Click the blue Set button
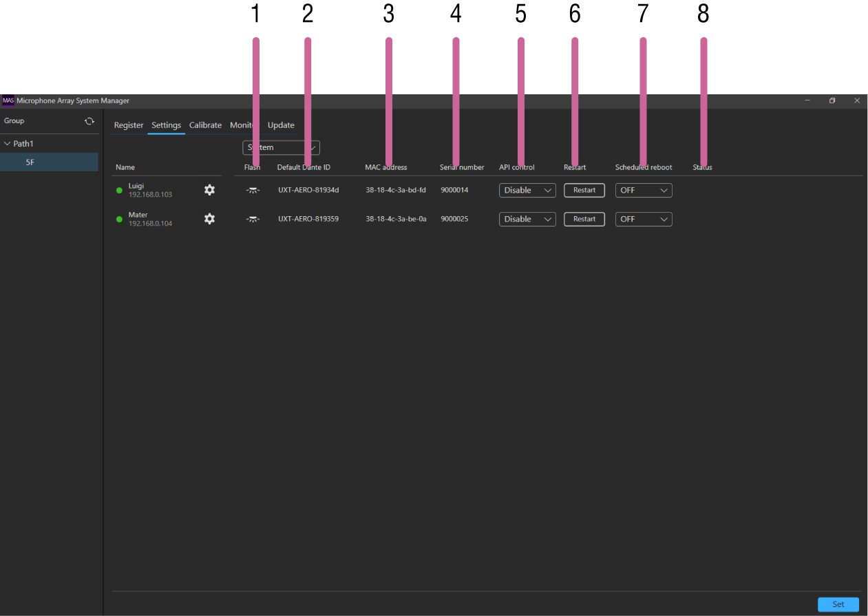 click(x=838, y=604)
